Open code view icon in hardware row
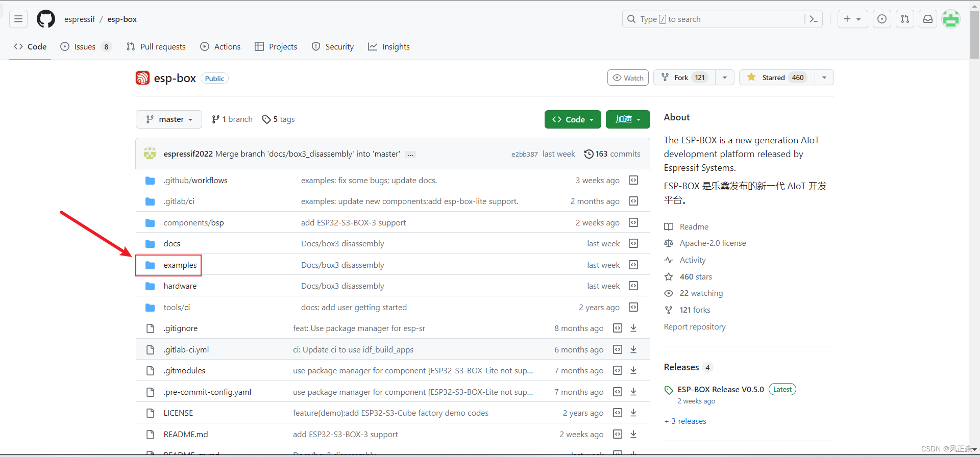 click(x=633, y=286)
